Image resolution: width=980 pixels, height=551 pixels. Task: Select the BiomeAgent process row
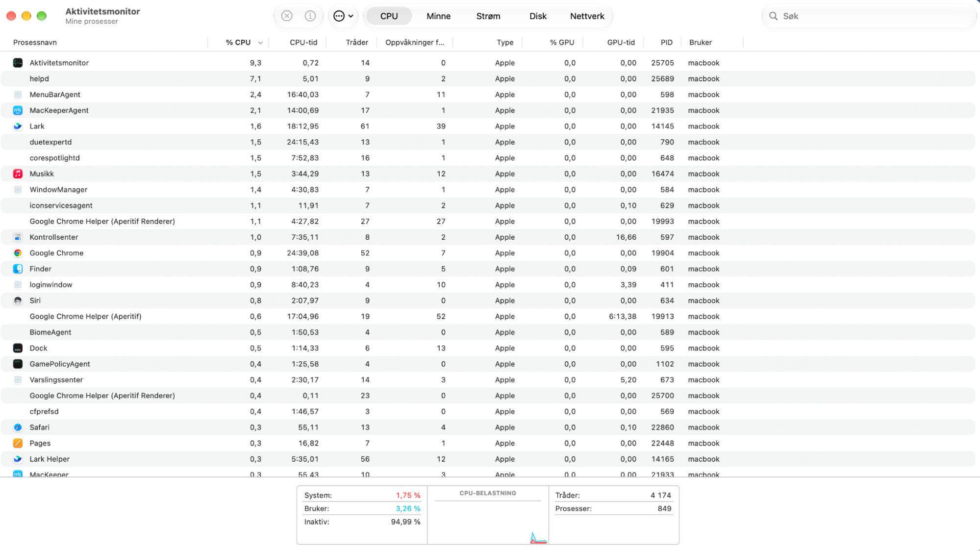[488, 332]
